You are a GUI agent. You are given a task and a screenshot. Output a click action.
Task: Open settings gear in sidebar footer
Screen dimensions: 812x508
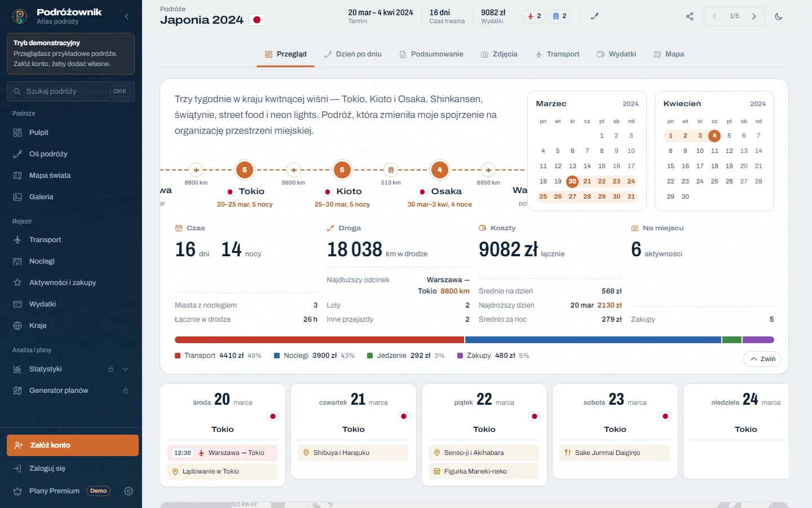pos(129,491)
